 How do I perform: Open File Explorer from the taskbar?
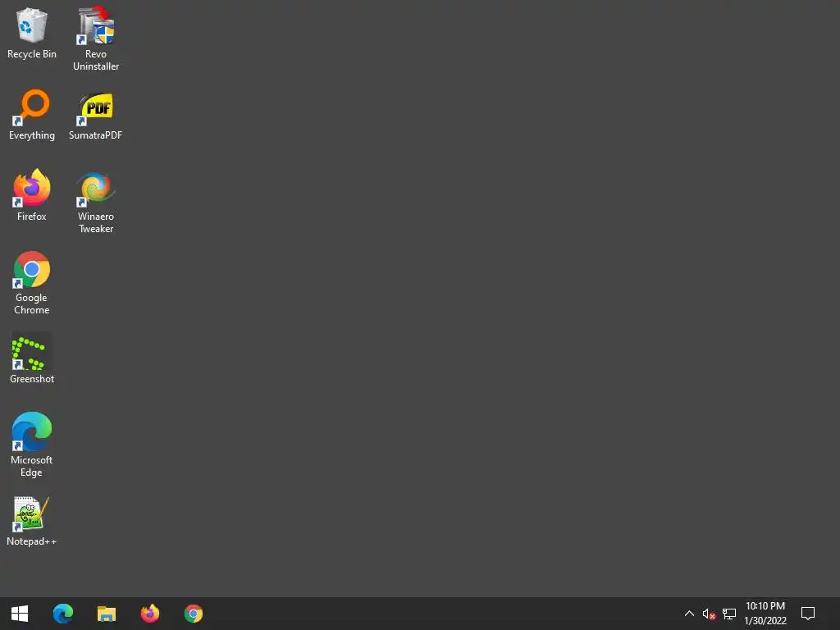click(107, 614)
